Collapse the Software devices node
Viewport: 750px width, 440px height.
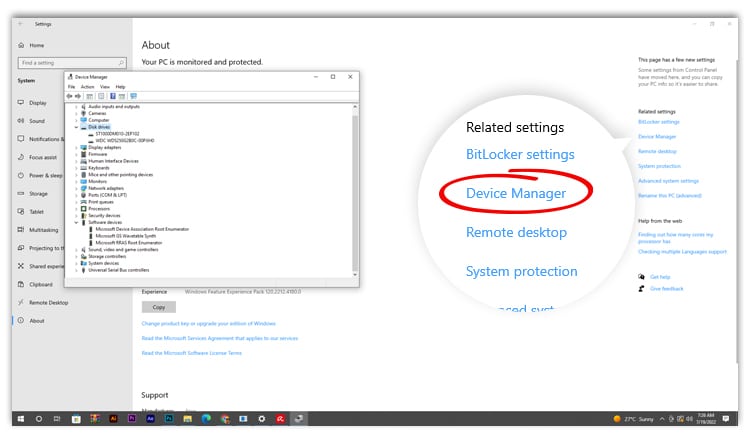point(76,222)
